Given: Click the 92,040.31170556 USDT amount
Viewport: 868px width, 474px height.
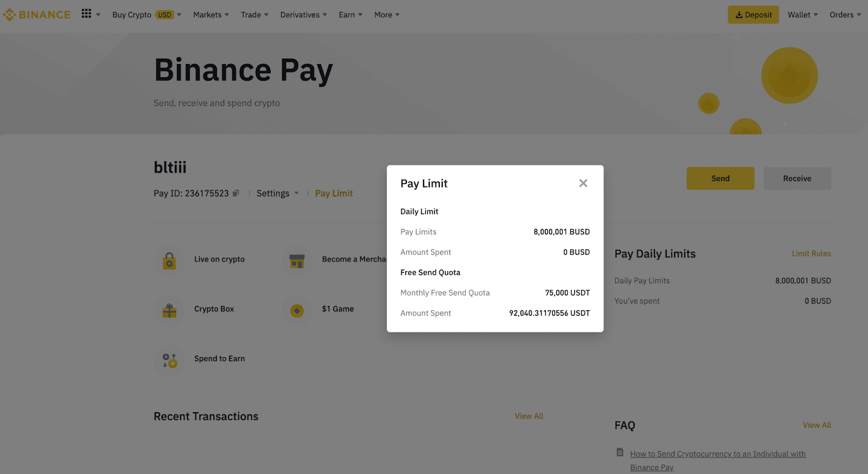Looking at the screenshot, I should [550, 313].
